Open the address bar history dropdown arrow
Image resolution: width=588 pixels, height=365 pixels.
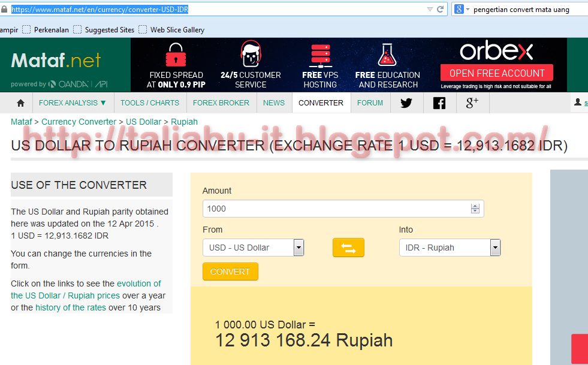[430, 10]
